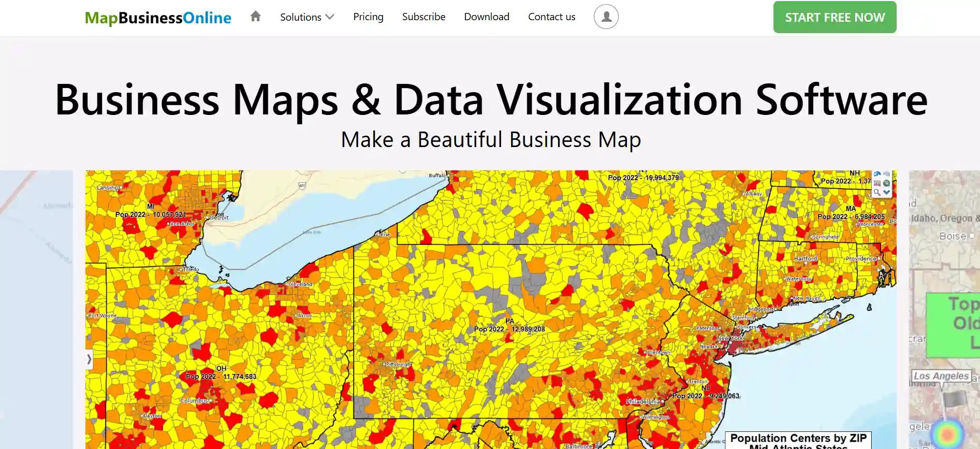The image size is (980, 449).
Task: Click the Pop 2022 19,994,379 label
Action: pyautogui.click(x=643, y=177)
